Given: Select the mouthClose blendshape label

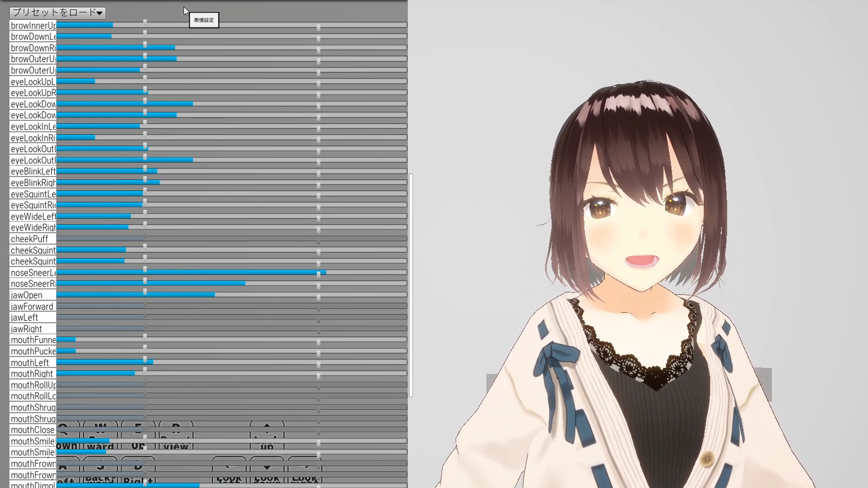Looking at the screenshot, I should 32,430.
